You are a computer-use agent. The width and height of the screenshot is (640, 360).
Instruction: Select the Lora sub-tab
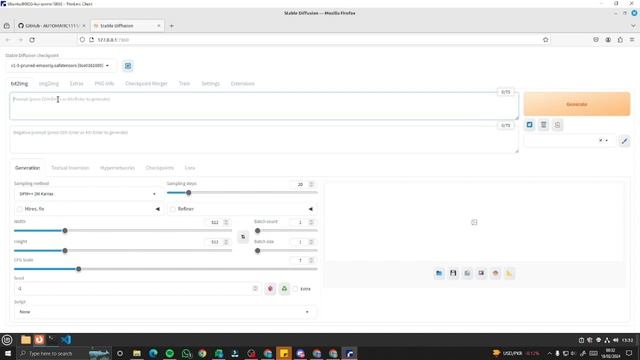[190, 168]
